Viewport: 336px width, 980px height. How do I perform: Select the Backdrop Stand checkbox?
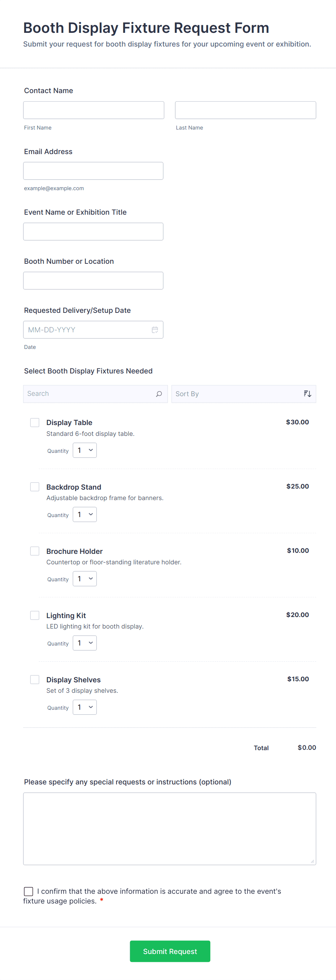35,487
